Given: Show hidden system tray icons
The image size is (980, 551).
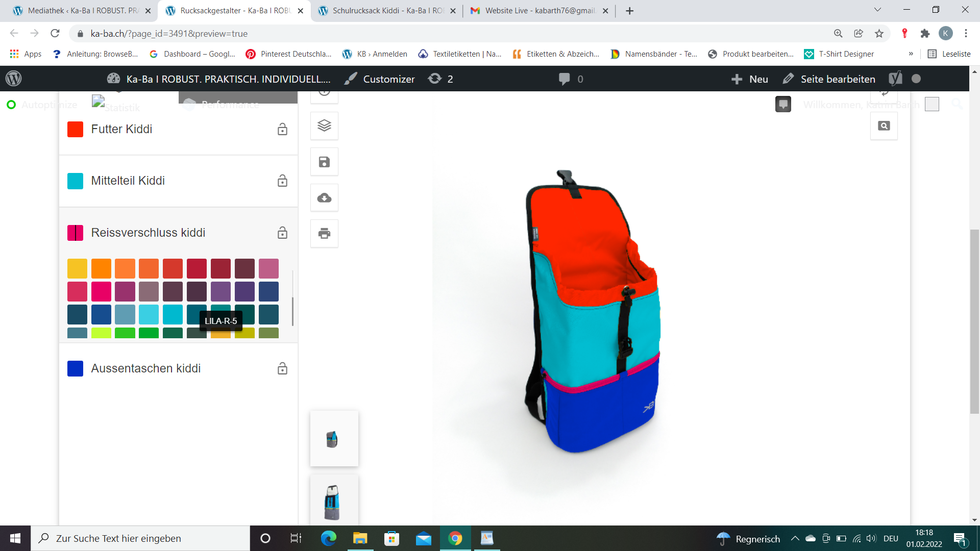Looking at the screenshot, I should pyautogui.click(x=795, y=538).
